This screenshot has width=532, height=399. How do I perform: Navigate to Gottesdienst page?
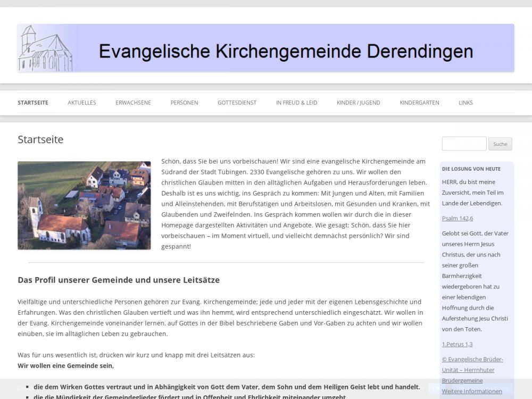tap(237, 103)
